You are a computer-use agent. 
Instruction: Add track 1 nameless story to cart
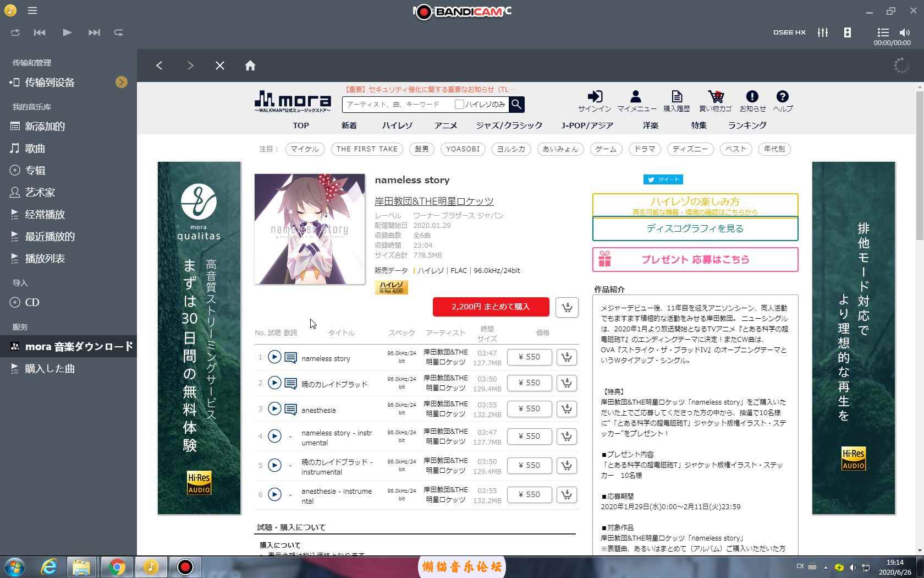566,357
